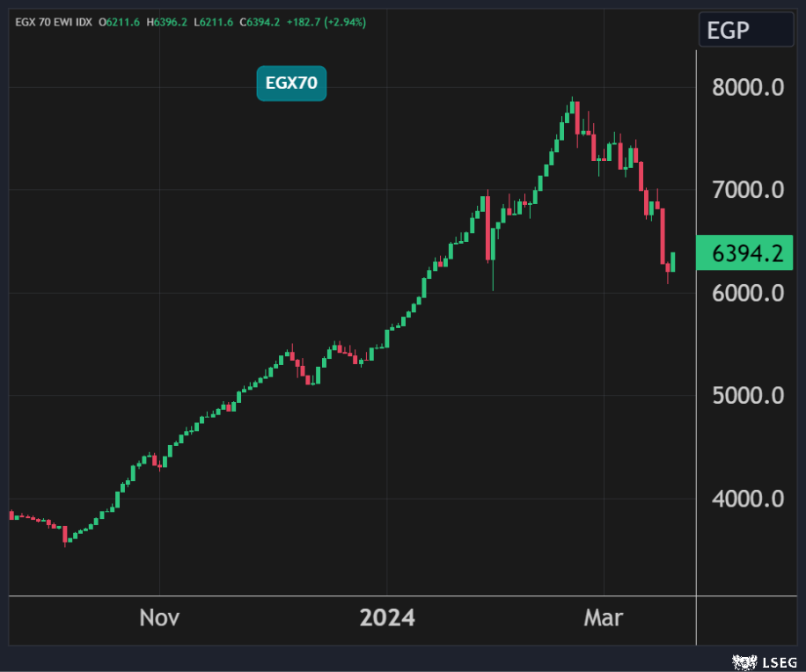Select the High value H6396.2
The image size is (806, 672).
[167, 20]
